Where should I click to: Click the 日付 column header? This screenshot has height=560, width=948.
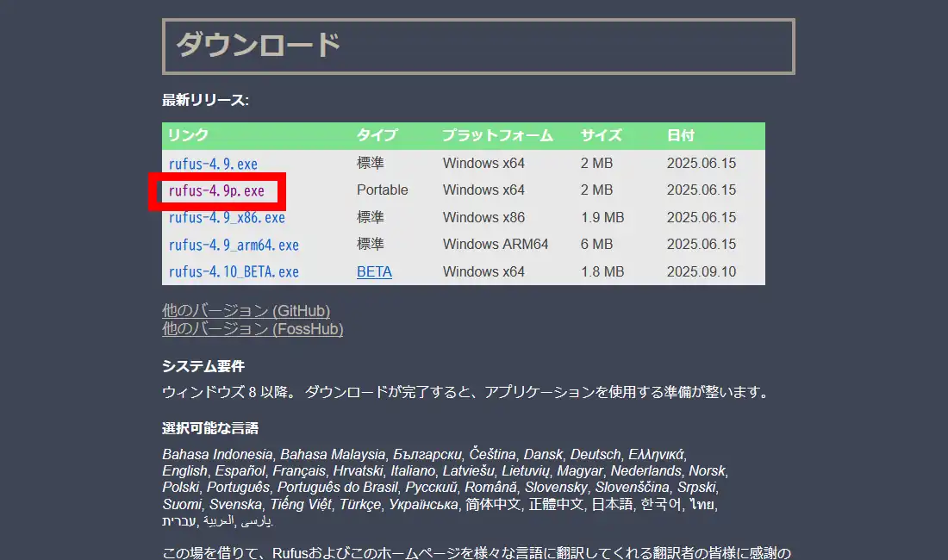680,135
